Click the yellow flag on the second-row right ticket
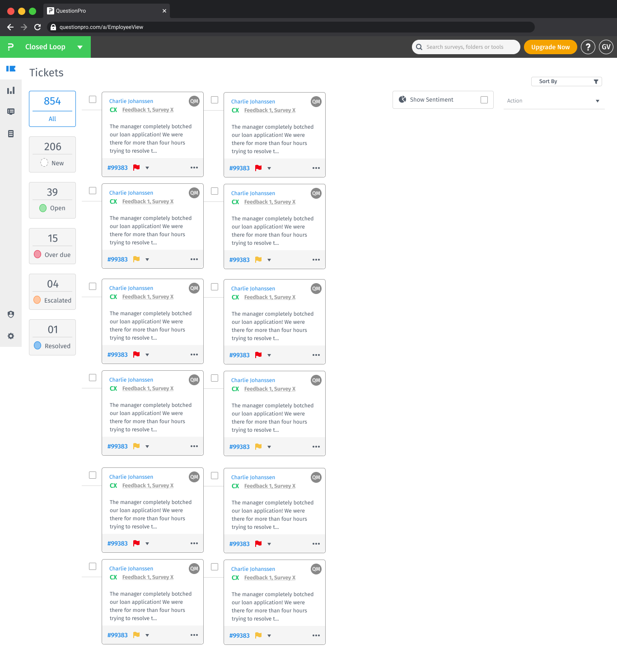This screenshot has height=672, width=617. (x=258, y=260)
